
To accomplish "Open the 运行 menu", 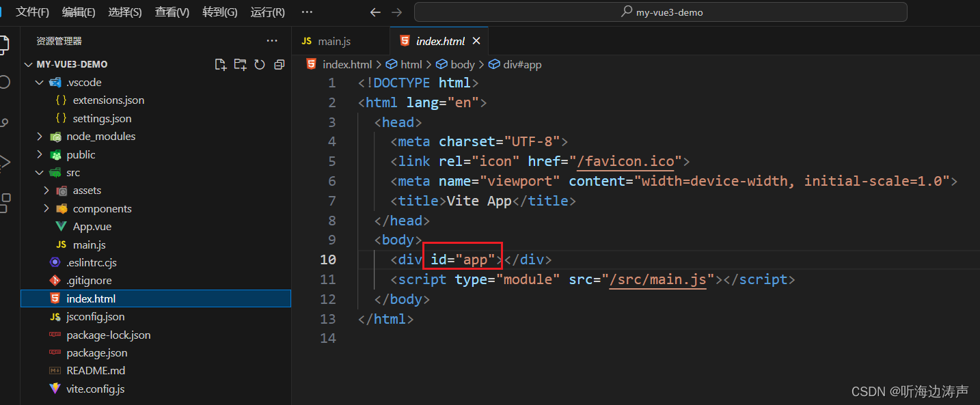I will click(267, 12).
